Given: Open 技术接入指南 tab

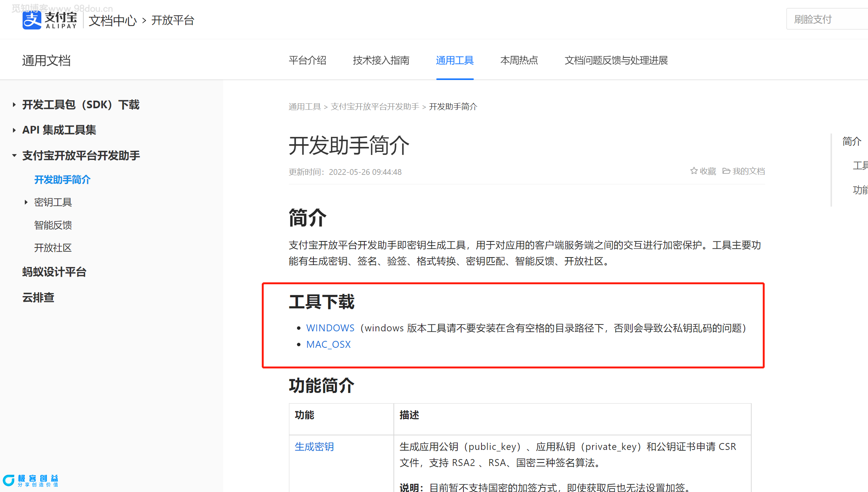Looking at the screenshot, I should tap(381, 60).
